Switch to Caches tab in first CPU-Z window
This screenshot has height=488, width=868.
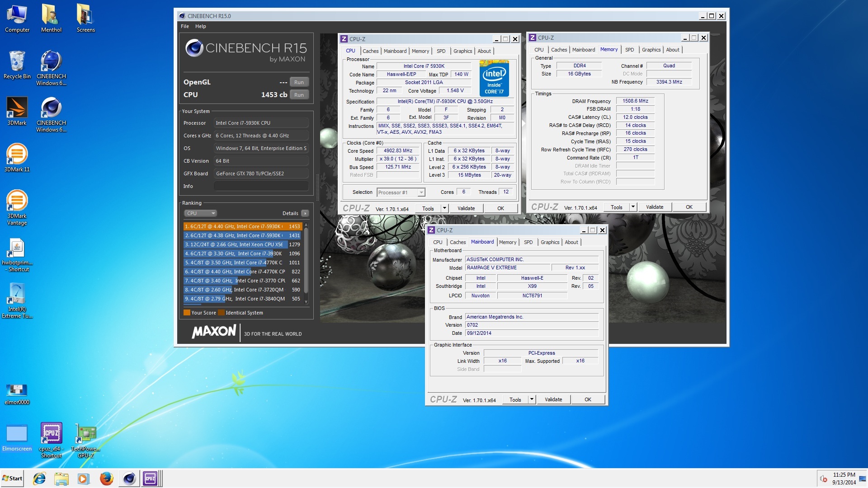coord(370,51)
